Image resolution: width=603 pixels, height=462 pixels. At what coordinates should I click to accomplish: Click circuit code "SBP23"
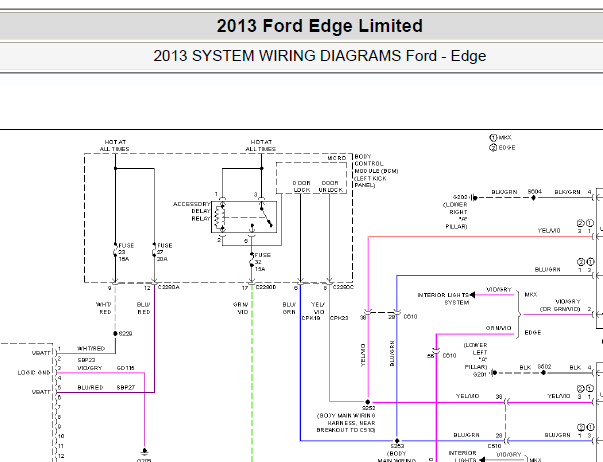pos(86,360)
